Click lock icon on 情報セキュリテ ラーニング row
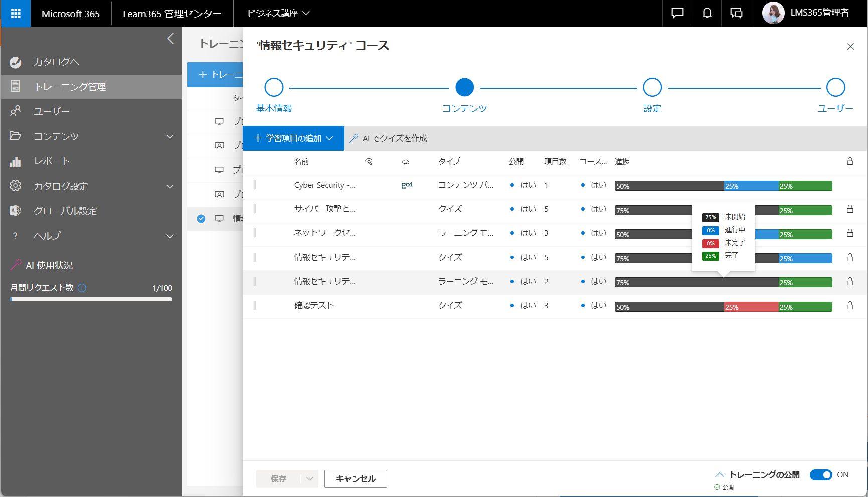868x497 pixels. 850,281
